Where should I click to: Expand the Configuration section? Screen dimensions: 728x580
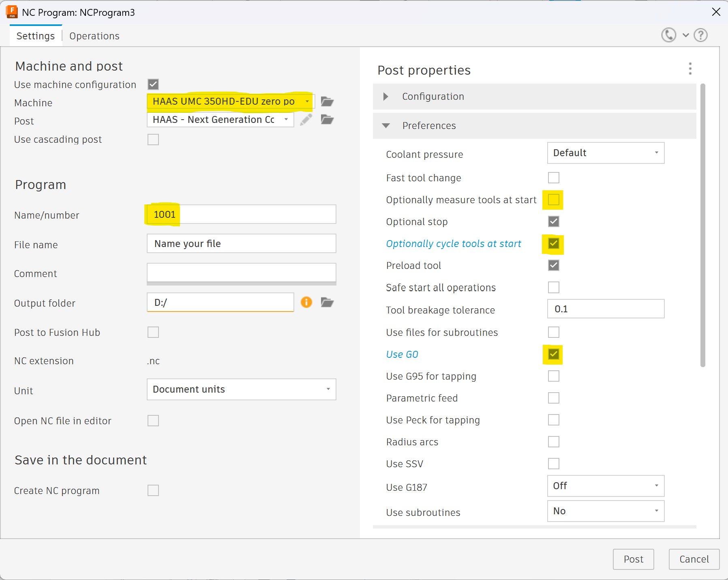pos(386,97)
